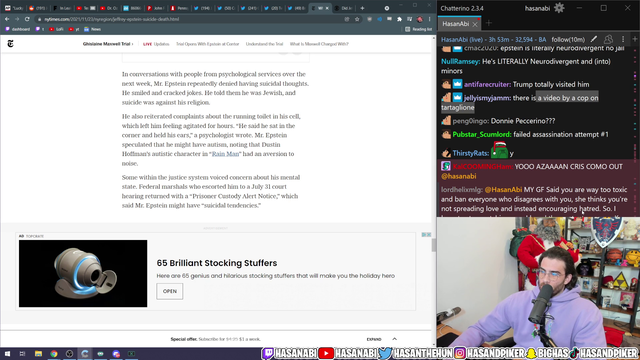Image resolution: width=640 pixels, height=360 pixels.
Task: Follow the Rain Man hyperlink
Action: [x=225, y=154]
